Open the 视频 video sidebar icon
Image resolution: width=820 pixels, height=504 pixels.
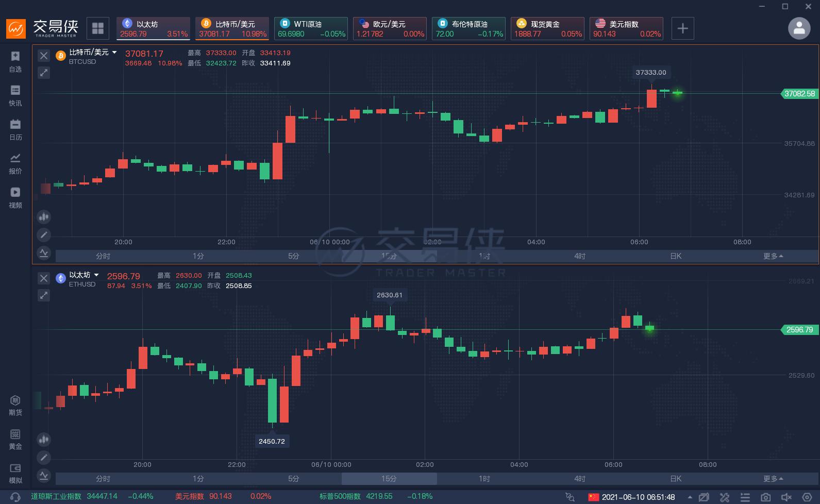click(15, 197)
